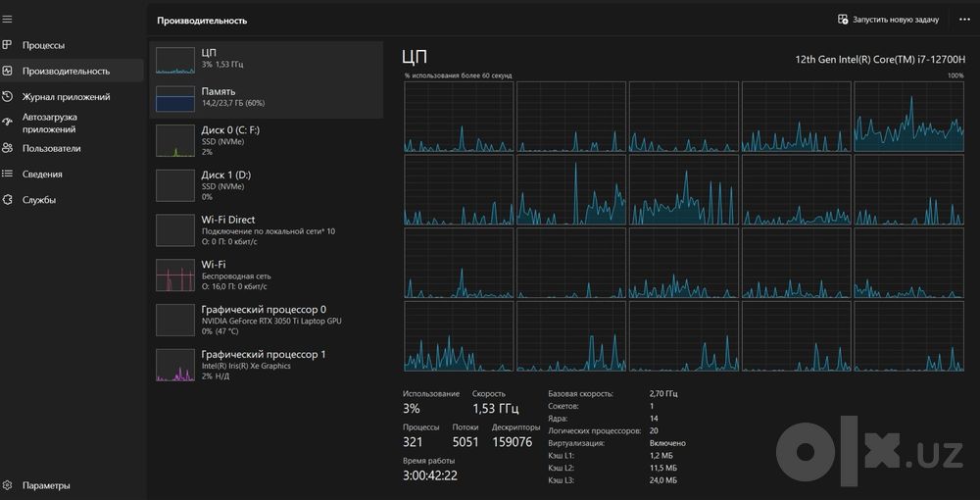Click the Базовая скорость 2,70 ГГц value
The image size is (980, 500).
coord(663,394)
